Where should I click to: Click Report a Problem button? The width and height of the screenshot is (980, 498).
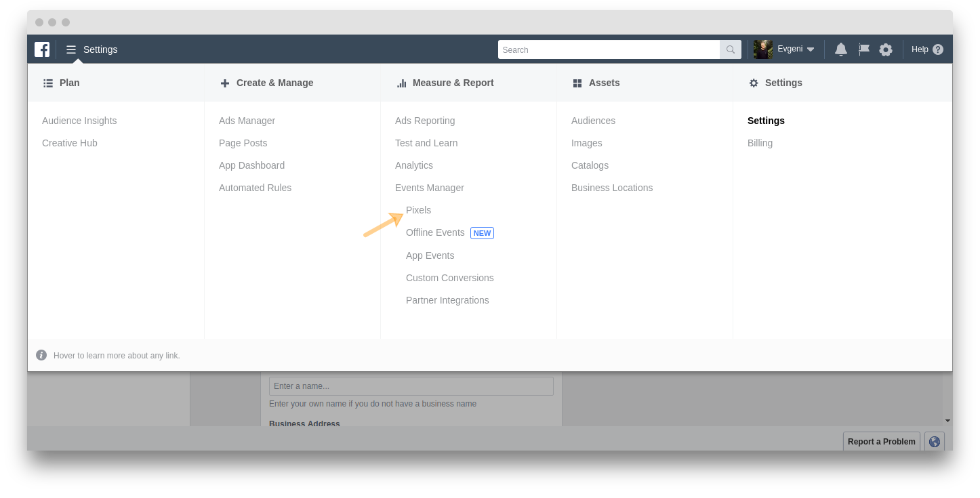click(x=882, y=442)
